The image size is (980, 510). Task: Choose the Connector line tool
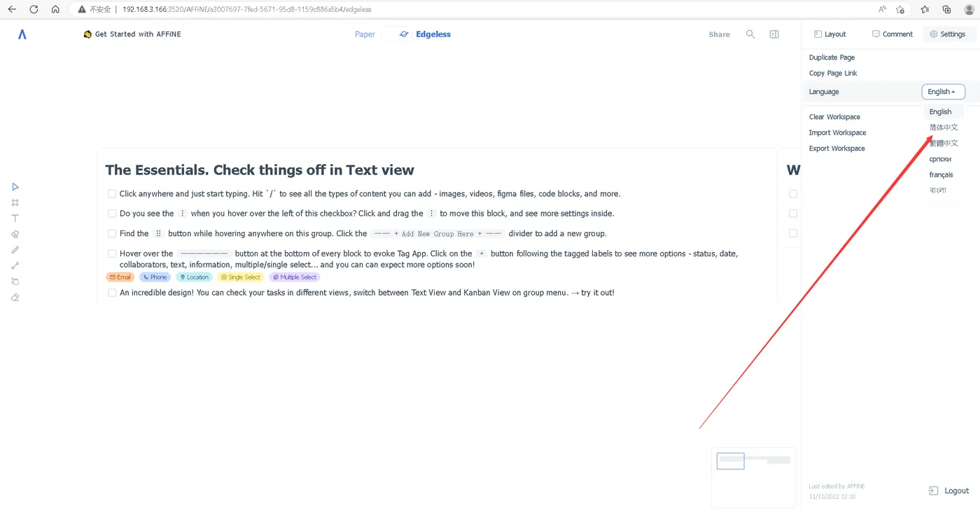[15, 266]
